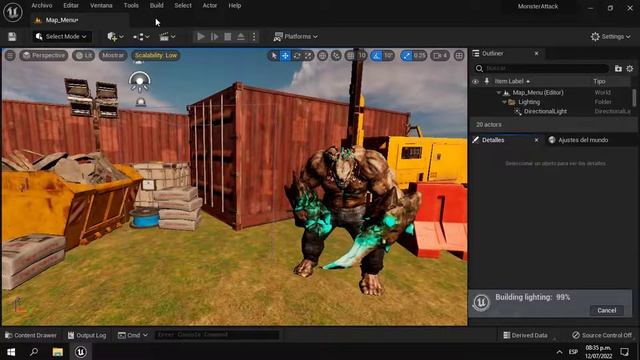The height and width of the screenshot is (360, 640).
Task: Open the viewport hamburger options menu
Action: [10, 56]
